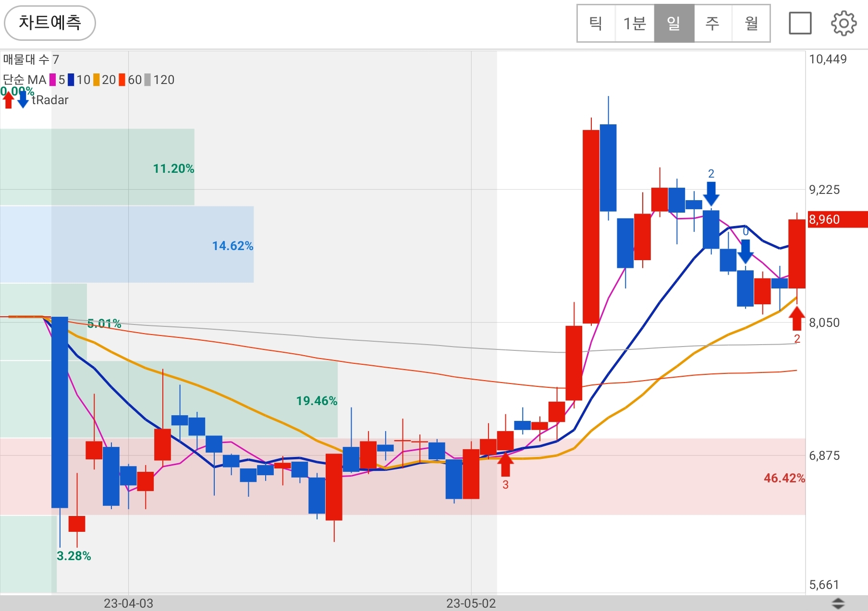This screenshot has height=611, width=868.
Task: Click the red buy arrow labeled 2
Action: click(x=797, y=318)
